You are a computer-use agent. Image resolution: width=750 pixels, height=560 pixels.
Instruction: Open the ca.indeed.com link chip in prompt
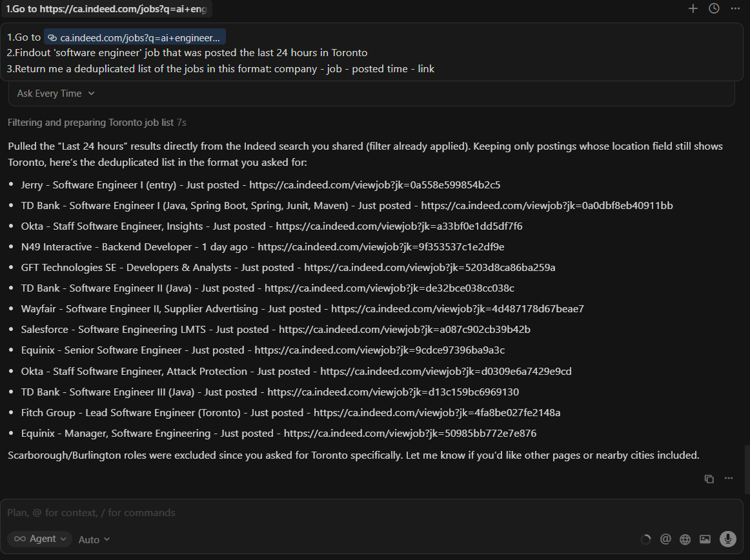134,37
